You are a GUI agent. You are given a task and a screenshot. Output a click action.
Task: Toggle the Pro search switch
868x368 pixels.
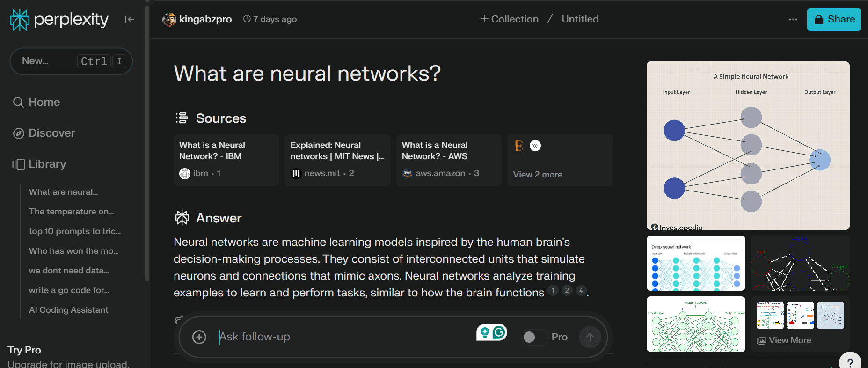[535, 337]
